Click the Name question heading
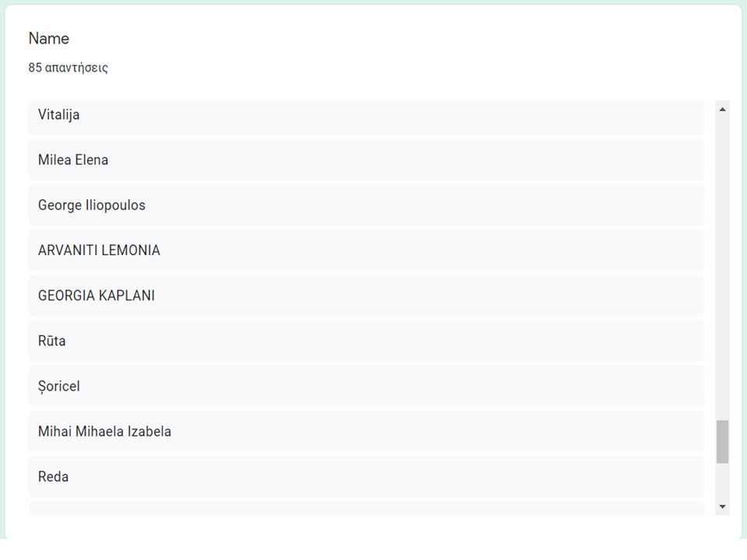The width and height of the screenshot is (747, 560). point(49,39)
